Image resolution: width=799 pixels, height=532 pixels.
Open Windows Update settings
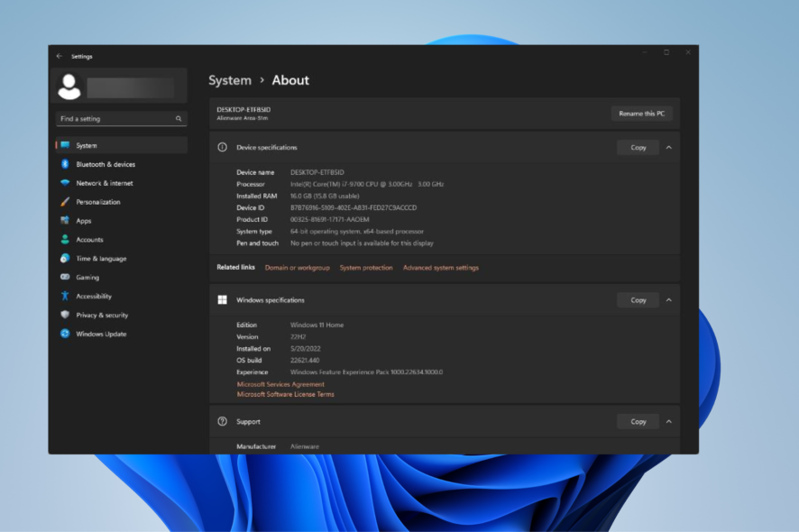coord(121,334)
